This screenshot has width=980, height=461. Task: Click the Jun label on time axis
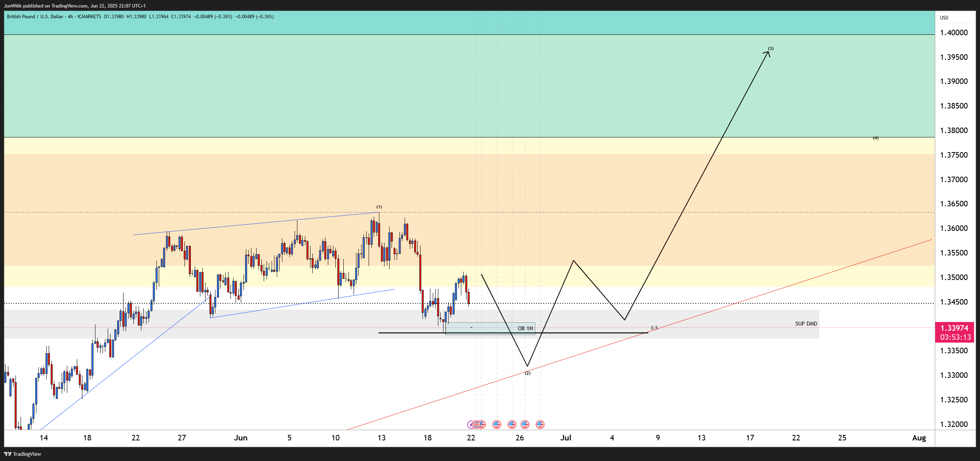[x=241, y=438]
